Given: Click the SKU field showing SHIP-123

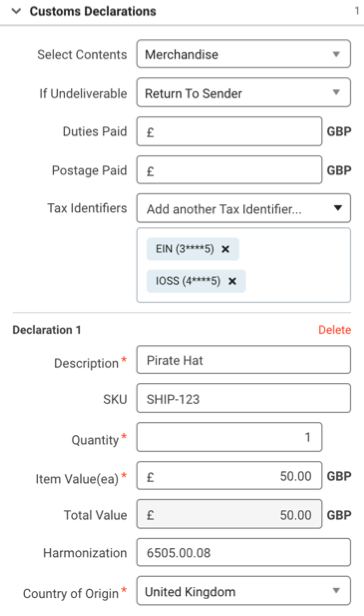Looking at the screenshot, I should [x=243, y=398].
